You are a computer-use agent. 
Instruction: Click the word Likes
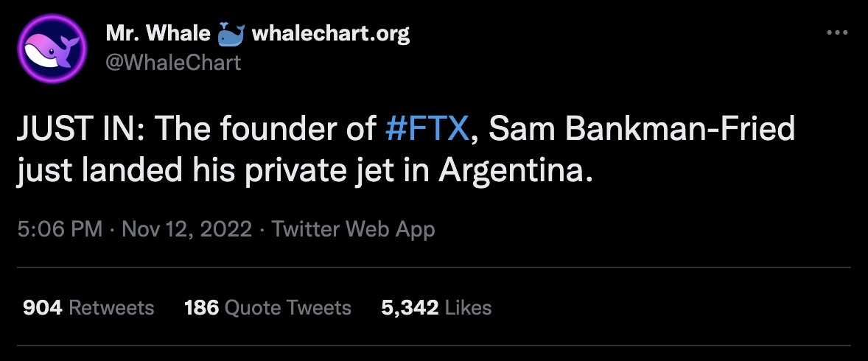pyautogui.click(x=468, y=307)
